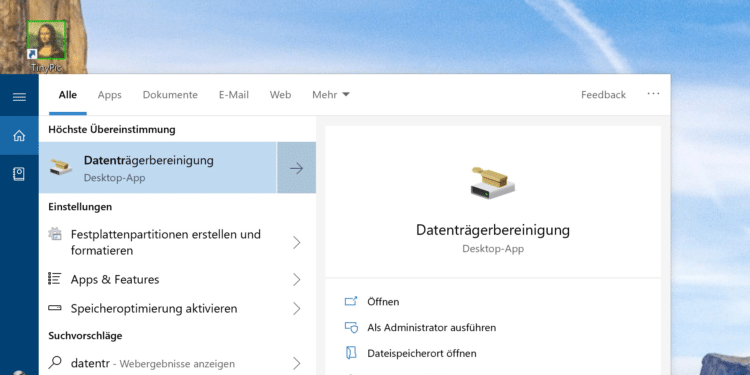Switch to the Apps tab
The width and height of the screenshot is (750, 375).
110,95
